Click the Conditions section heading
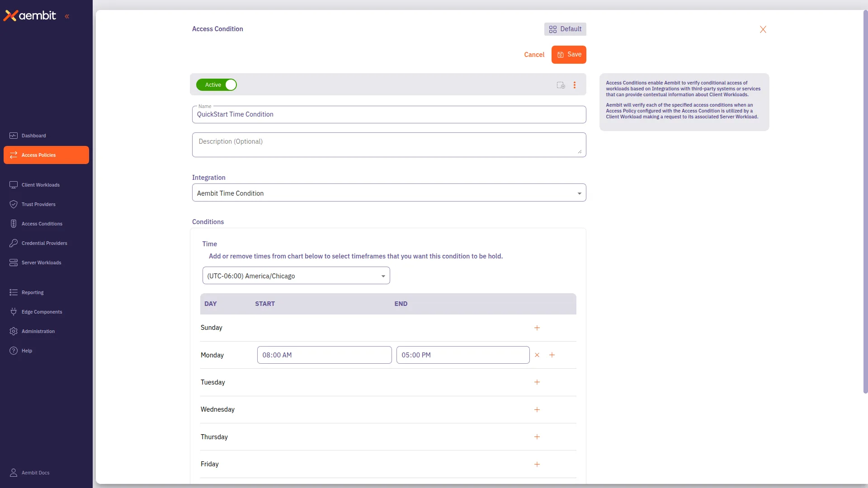This screenshot has height=488, width=868. pyautogui.click(x=208, y=222)
